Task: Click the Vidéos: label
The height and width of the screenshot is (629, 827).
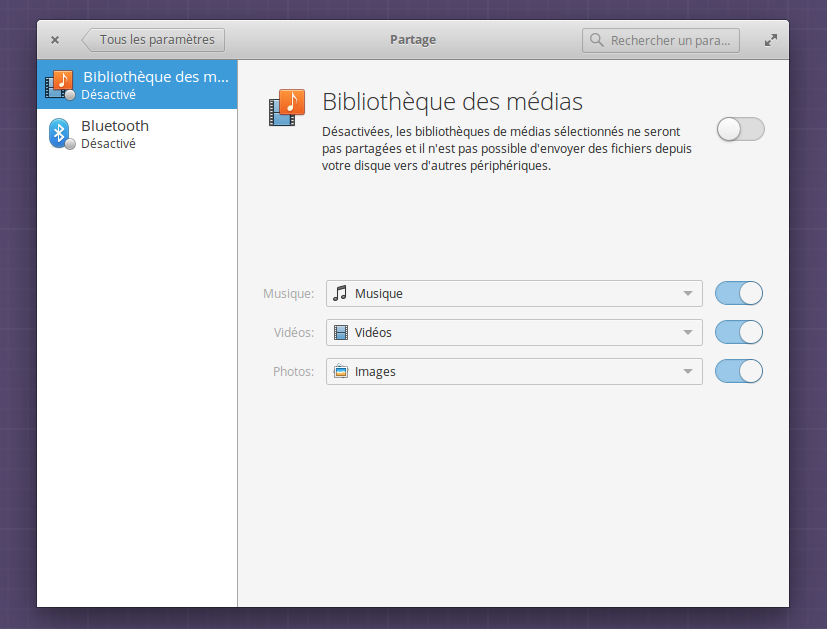Action: tap(294, 333)
